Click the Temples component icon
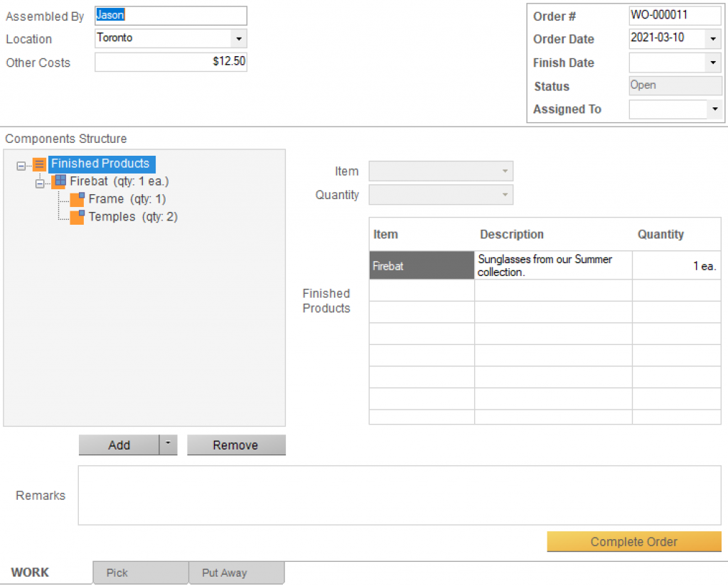728x586 pixels. point(77,217)
